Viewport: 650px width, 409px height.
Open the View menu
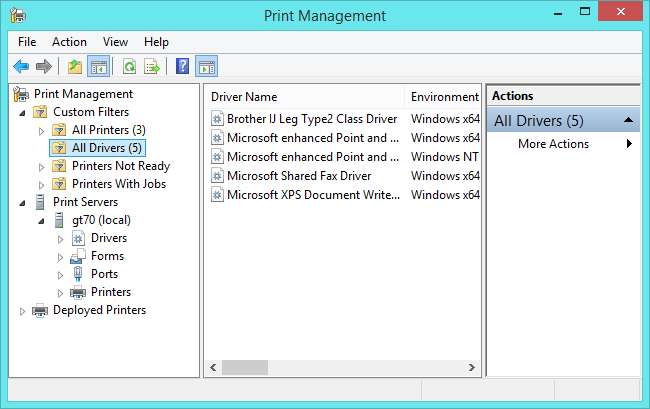tap(115, 42)
